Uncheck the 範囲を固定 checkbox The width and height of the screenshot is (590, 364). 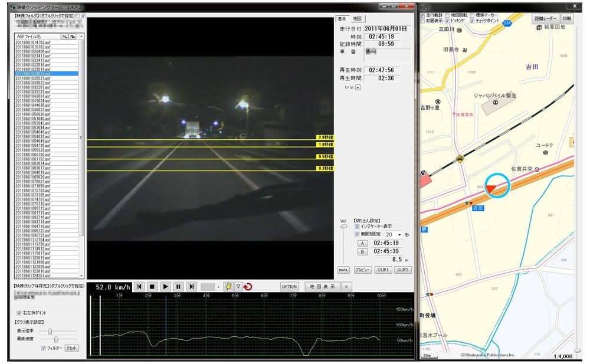(357, 234)
